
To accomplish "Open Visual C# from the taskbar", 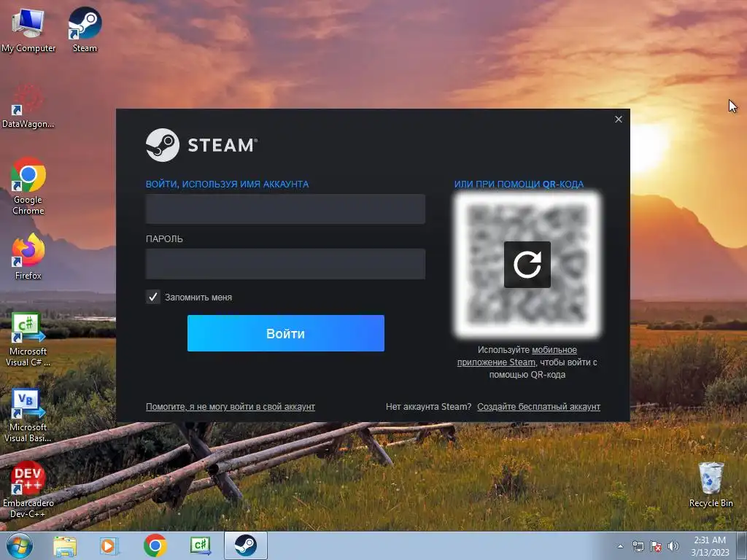I will pos(200,545).
